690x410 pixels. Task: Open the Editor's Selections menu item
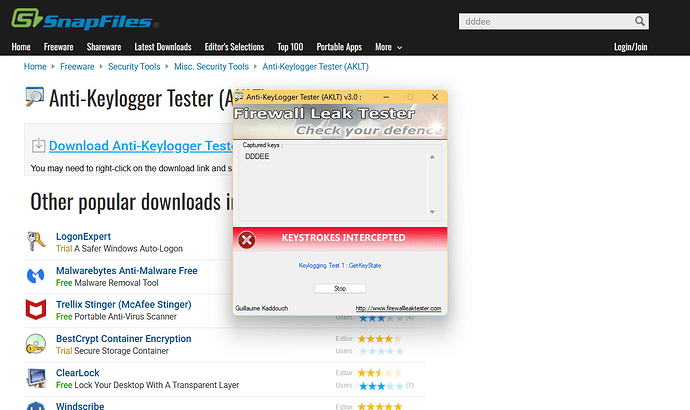pos(236,47)
